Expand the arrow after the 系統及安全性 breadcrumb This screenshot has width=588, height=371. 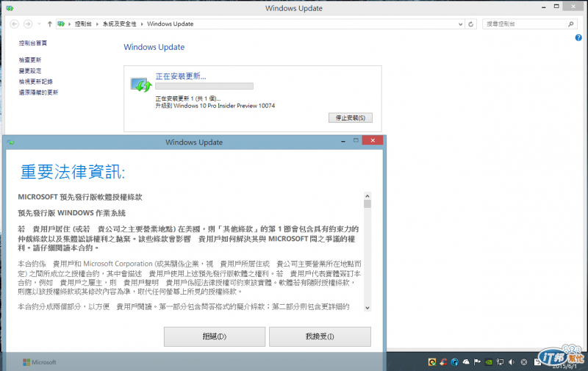tap(142, 24)
